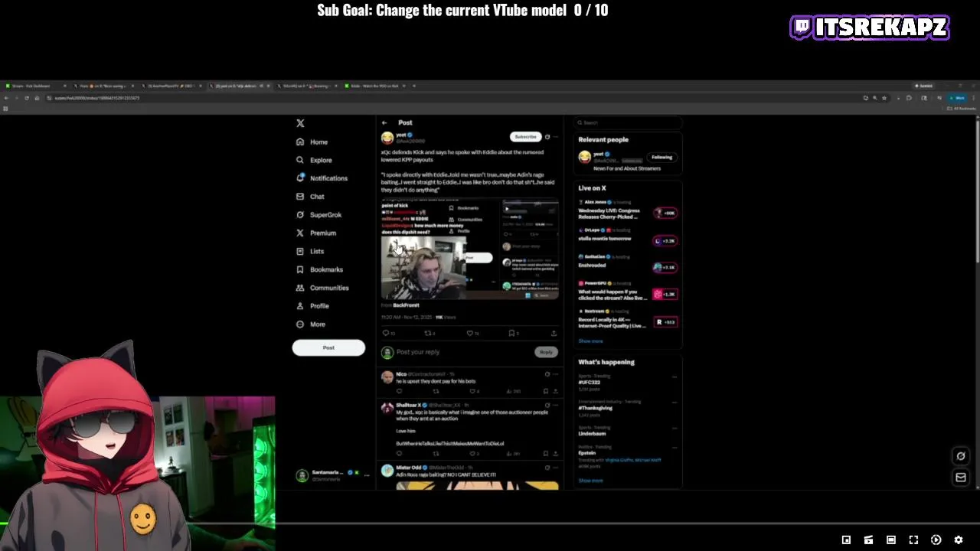The width and height of the screenshot is (980, 551).
Task: Bookmark the post with the bookmark icon
Action: tap(511, 334)
